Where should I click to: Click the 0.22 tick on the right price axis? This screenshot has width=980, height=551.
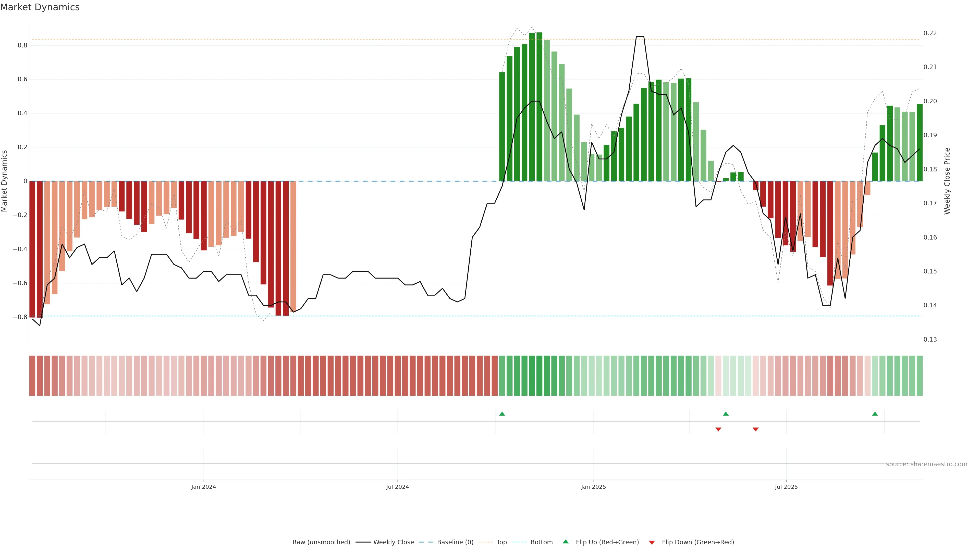point(930,33)
